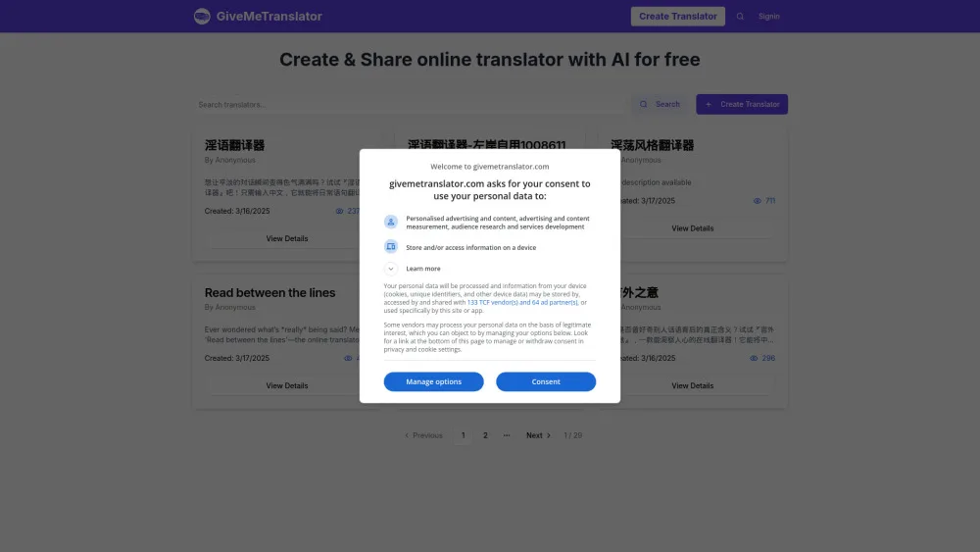This screenshot has height=552, width=980.
Task: Open View Details for 淫荡风格翻译器 card
Action: (x=693, y=228)
